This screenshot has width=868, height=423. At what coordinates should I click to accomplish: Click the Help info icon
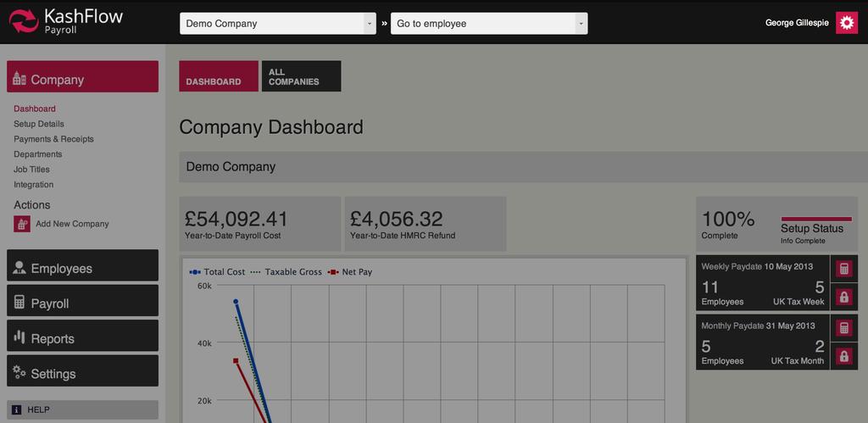click(16, 409)
